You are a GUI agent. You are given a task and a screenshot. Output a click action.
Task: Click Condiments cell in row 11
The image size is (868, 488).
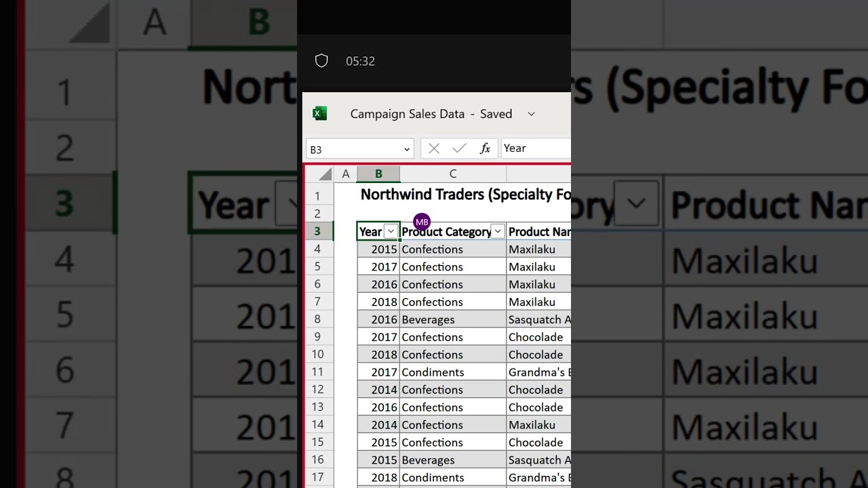[453, 372]
